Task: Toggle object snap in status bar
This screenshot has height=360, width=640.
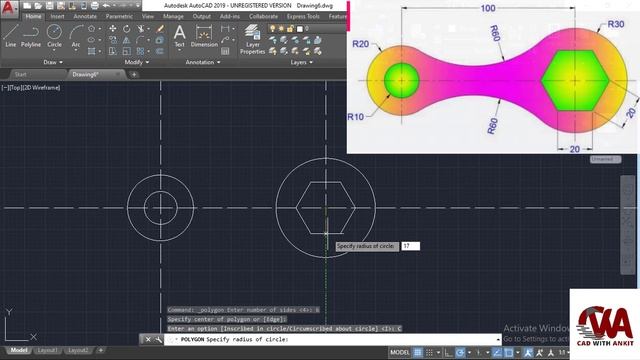Action: (x=509, y=352)
